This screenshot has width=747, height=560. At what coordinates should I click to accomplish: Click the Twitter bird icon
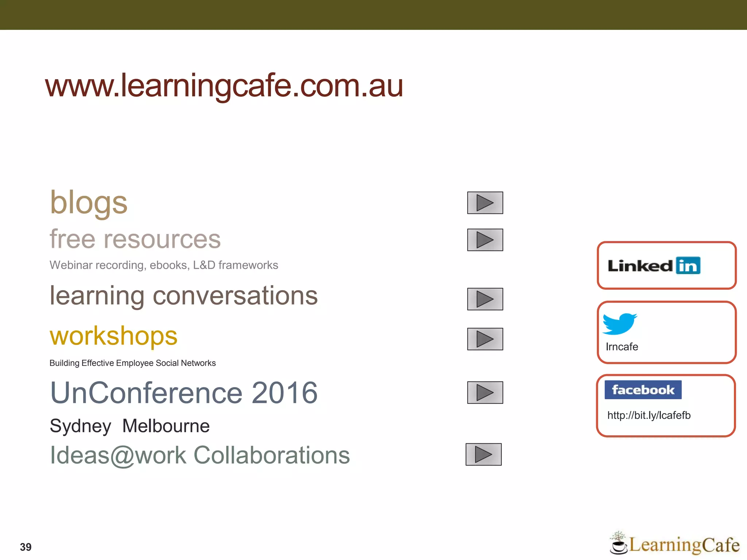620,323
